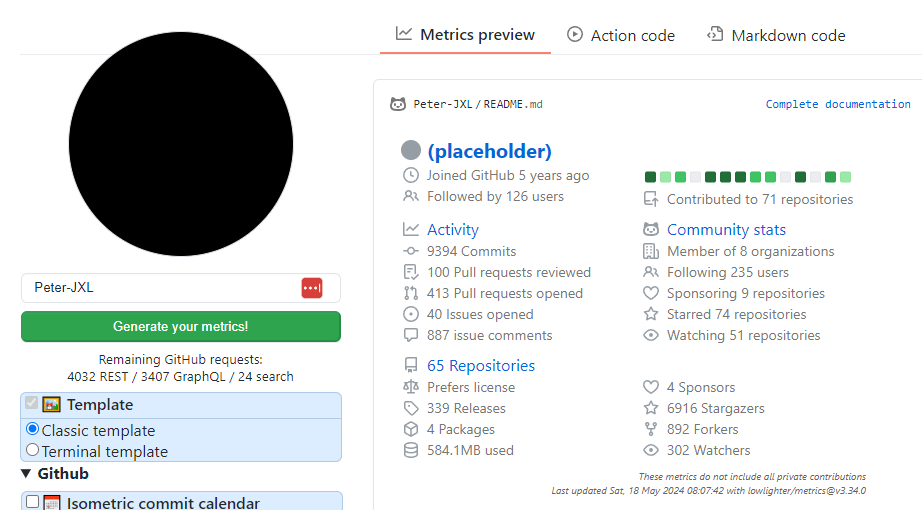Viewport: 922px width, 510px height.
Task: Click the cat icon beside Community stats
Action: 651,229
